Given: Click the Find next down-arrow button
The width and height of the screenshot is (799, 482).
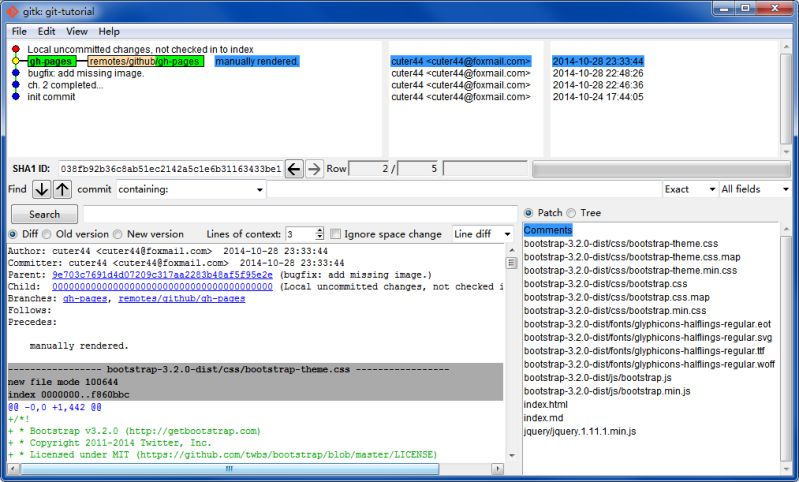Looking at the screenshot, I should (x=41, y=189).
